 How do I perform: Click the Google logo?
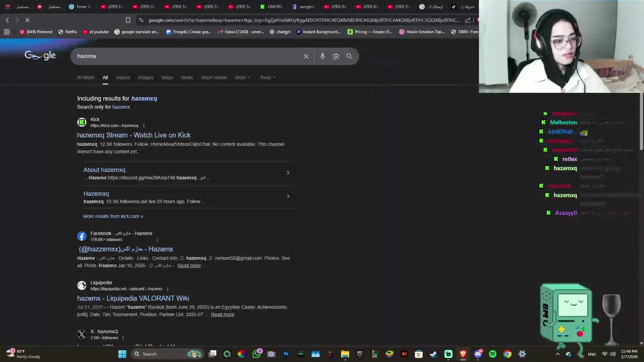40,56
